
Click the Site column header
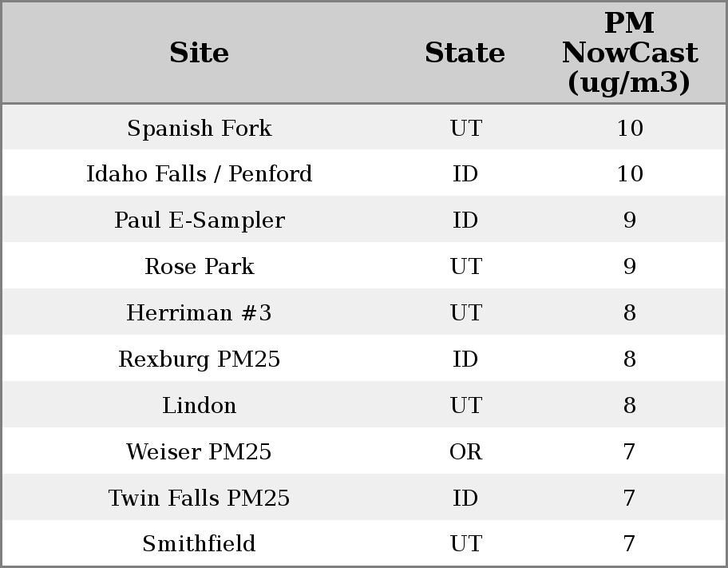tap(200, 53)
